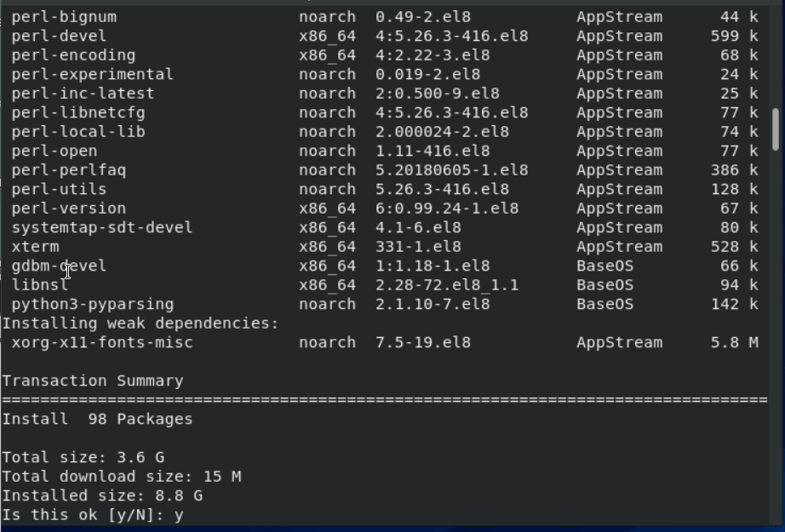The width and height of the screenshot is (785, 532).
Task: Click the 'Is this ok [y/N]' prompt line
Action: coord(93,515)
